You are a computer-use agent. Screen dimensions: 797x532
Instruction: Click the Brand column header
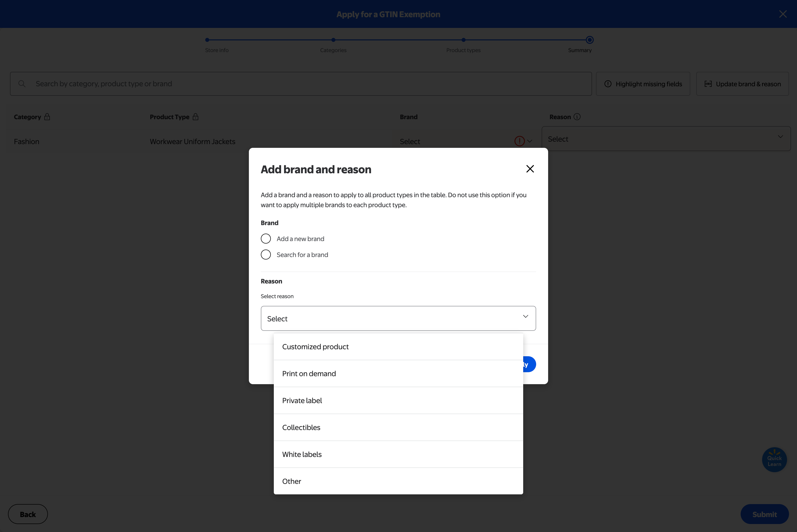click(x=408, y=117)
